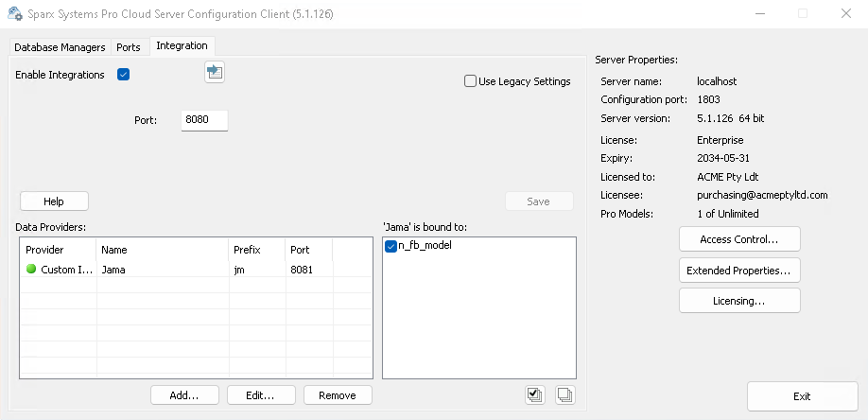Click the import settings icon beside Enable Integrations
868x420 pixels.
pos(215,73)
